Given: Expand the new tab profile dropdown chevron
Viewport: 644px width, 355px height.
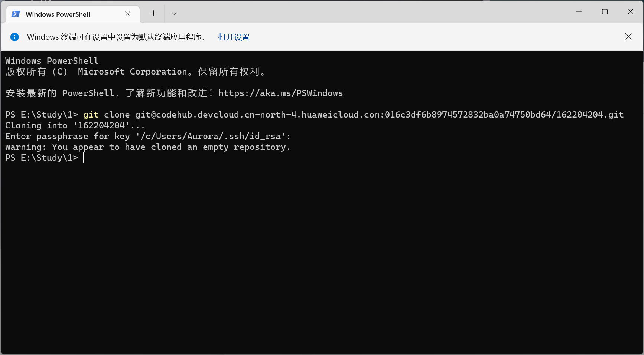Looking at the screenshot, I should point(174,14).
